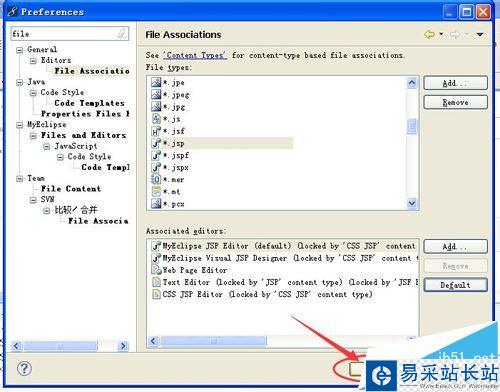Click the Text Editor entry icon
The height and width of the screenshot is (392, 500).
point(156,282)
